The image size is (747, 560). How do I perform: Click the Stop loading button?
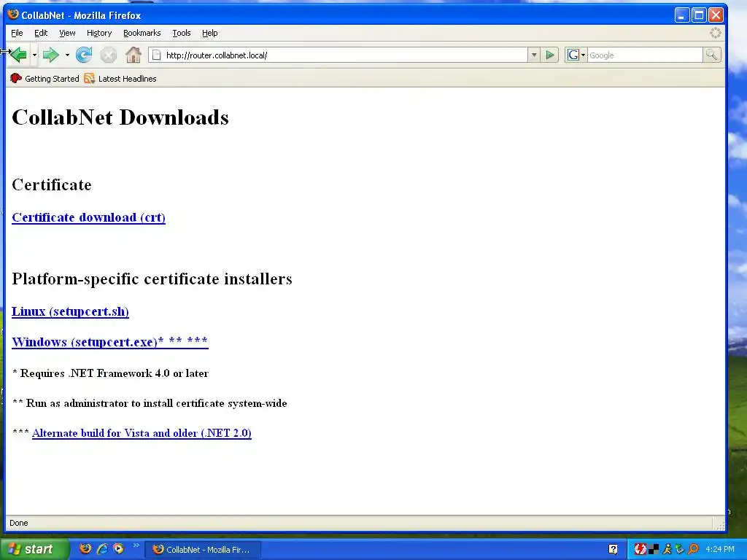[x=109, y=55]
